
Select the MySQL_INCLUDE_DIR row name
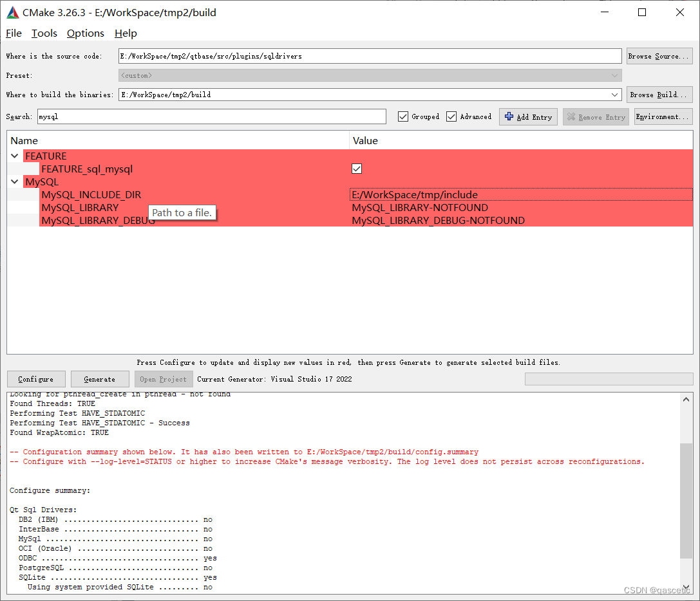click(91, 194)
